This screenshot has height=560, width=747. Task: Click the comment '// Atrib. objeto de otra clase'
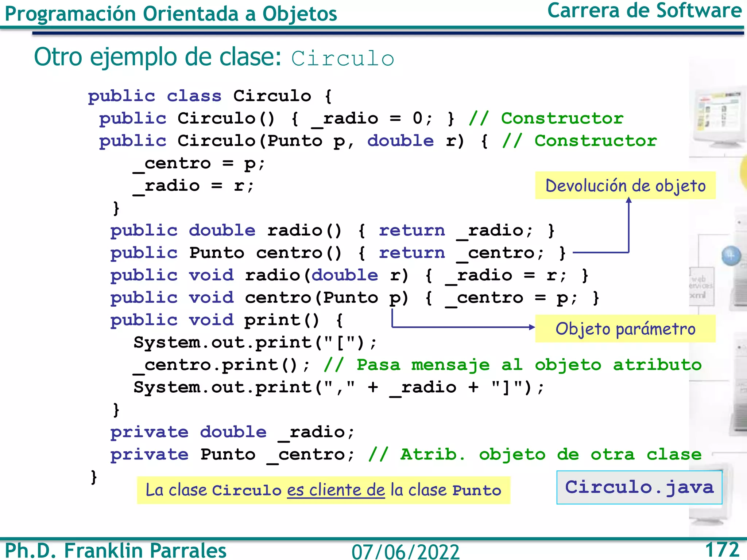[535, 455]
